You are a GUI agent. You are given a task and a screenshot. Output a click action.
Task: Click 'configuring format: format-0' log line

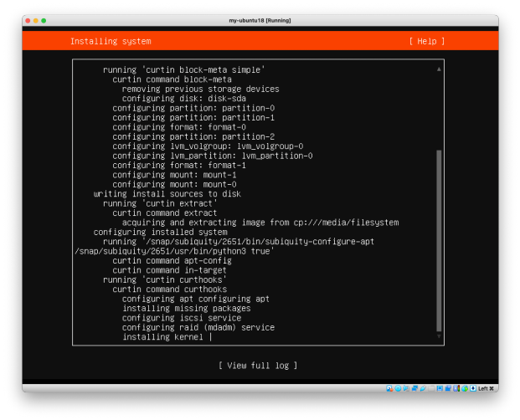[x=179, y=127]
